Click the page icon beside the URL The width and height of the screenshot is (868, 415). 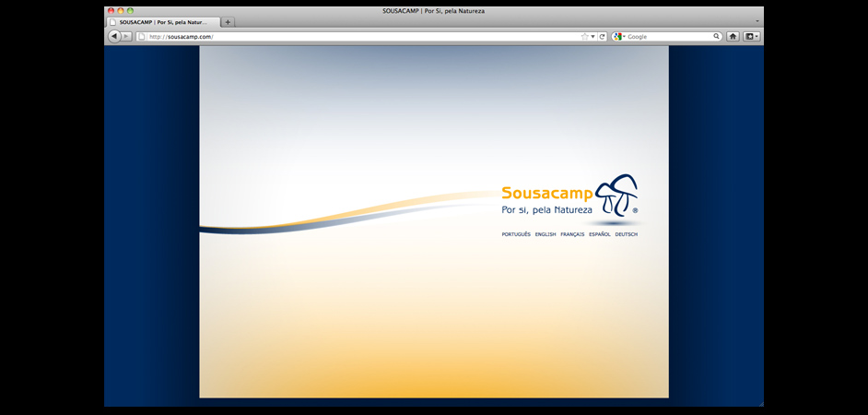[x=142, y=36]
